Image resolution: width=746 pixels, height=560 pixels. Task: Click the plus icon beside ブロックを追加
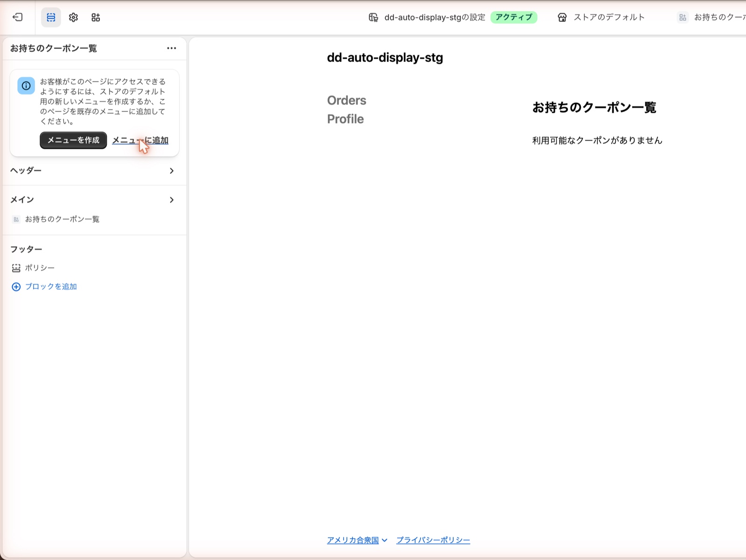pyautogui.click(x=16, y=287)
